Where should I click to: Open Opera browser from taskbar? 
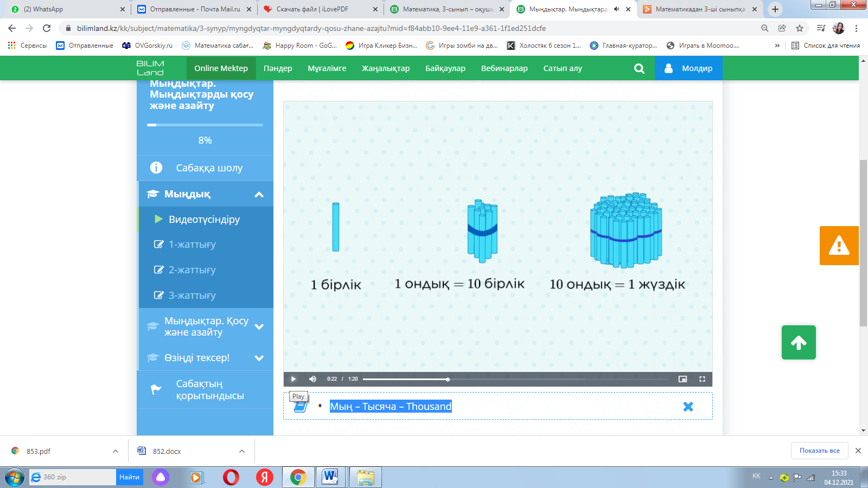[x=231, y=477]
